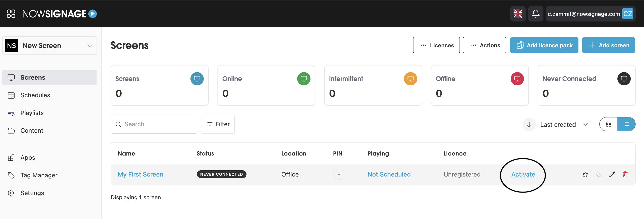Go to Playlists in sidebar
644x219 pixels.
(x=32, y=113)
